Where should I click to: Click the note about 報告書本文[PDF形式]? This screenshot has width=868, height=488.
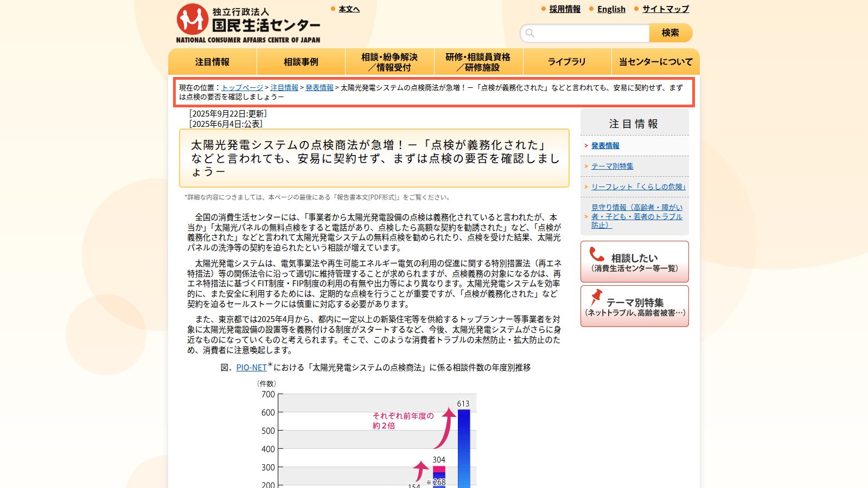click(x=317, y=197)
